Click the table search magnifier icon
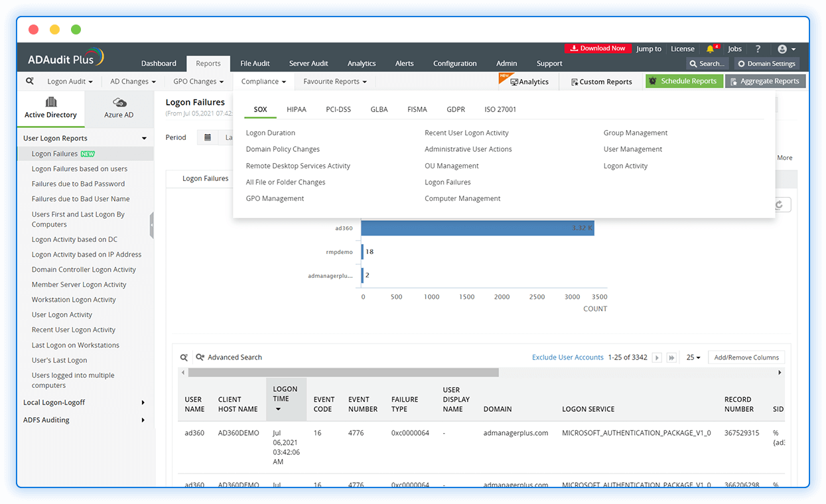The height and width of the screenshot is (504, 826). pos(184,357)
